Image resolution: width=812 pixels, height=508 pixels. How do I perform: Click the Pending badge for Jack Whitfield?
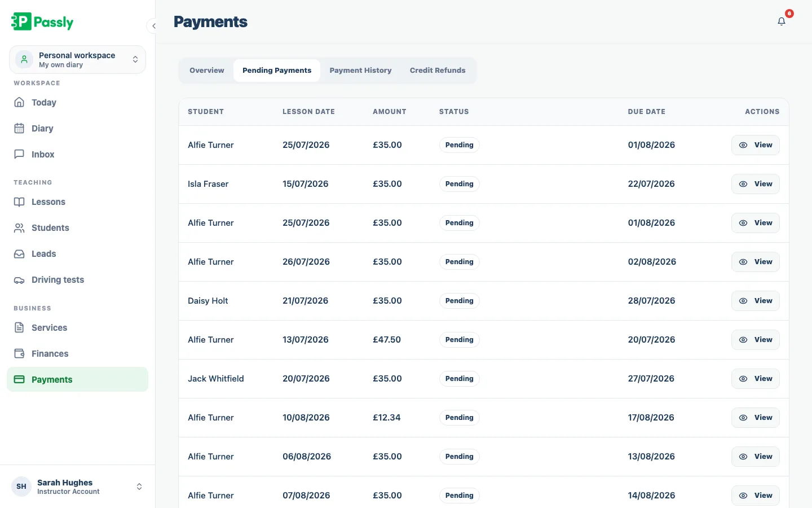pyautogui.click(x=460, y=379)
